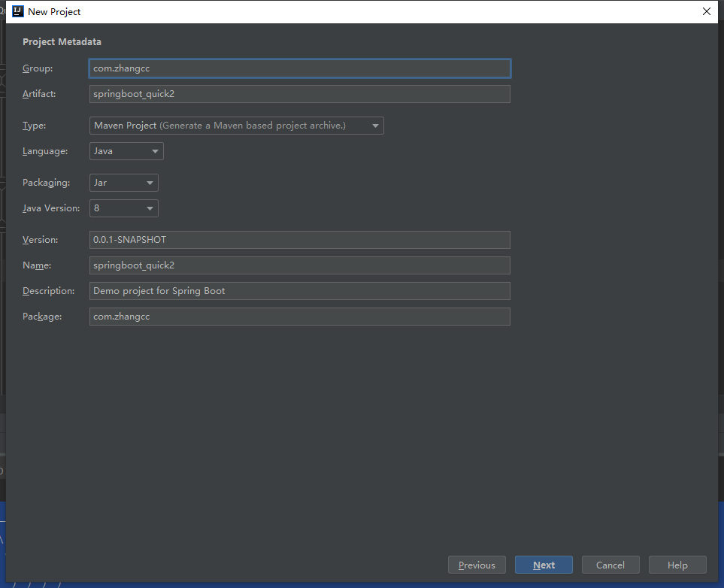The height and width of the screenshot is (588, 724).
Task: Click the Artifact label
Action: pyautogui.click(x=39, y=94)
